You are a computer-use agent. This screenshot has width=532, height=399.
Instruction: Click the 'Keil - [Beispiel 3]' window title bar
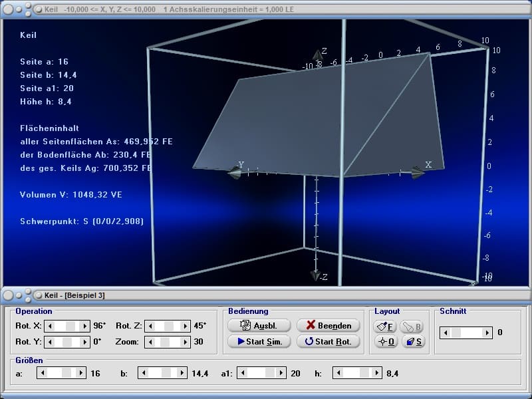pos(266,295)
